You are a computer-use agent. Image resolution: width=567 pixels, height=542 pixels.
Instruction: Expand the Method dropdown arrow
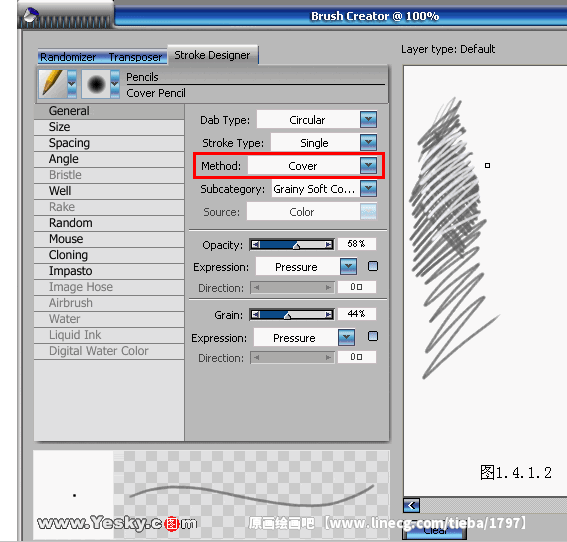(368, 166)
